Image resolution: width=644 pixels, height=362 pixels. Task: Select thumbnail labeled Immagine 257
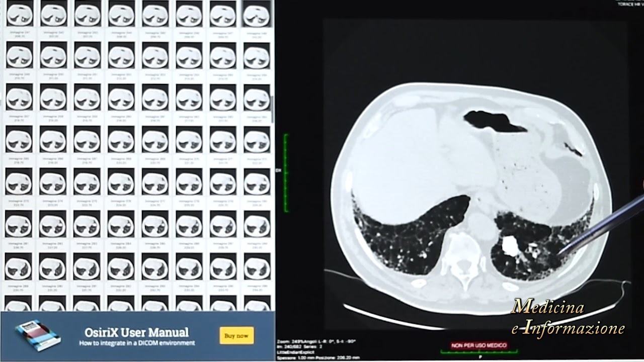click(19, 98)
